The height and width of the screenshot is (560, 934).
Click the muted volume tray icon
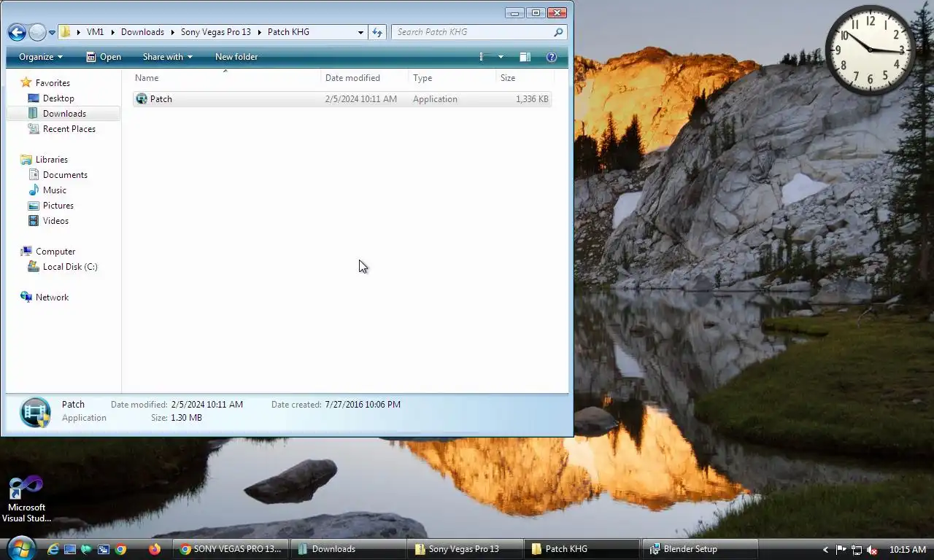[x=872, y=550]
